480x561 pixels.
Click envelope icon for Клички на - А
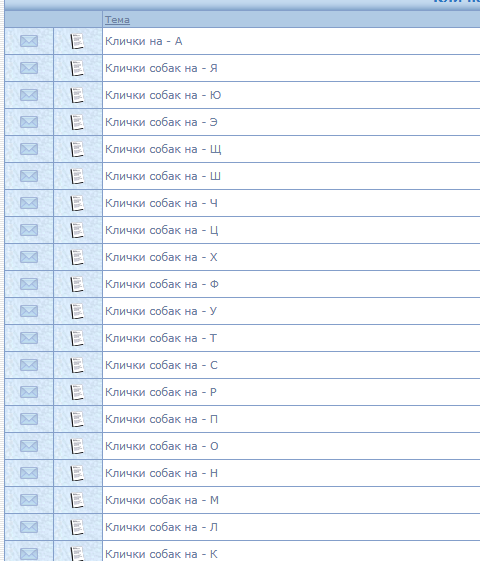tap(29, 41)
